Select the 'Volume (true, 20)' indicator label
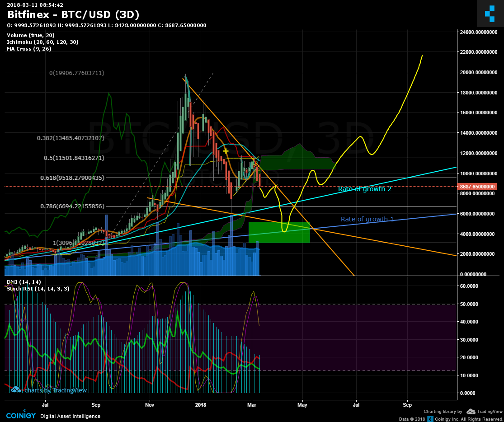The width and height of the screenshot is (504, 422). point(31,35)
